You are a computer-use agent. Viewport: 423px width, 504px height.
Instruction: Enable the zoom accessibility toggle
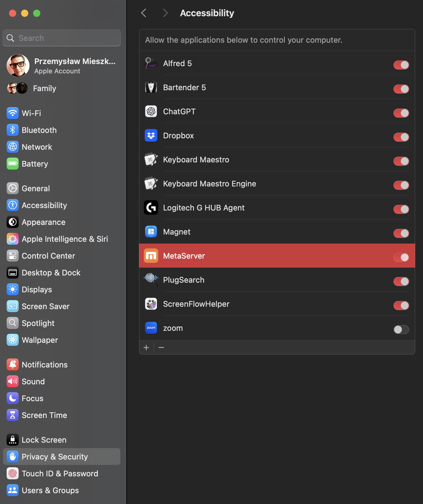tap(401, 330)
